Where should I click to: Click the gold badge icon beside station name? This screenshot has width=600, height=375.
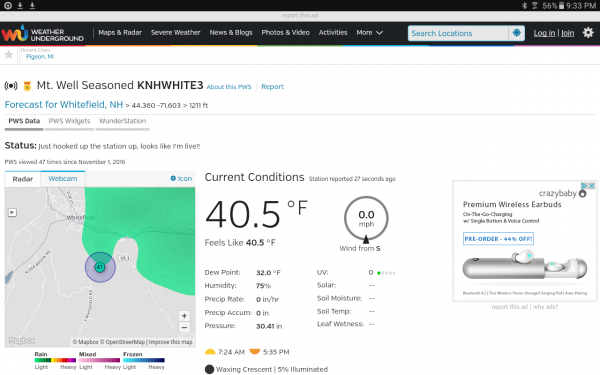[27, 86]
